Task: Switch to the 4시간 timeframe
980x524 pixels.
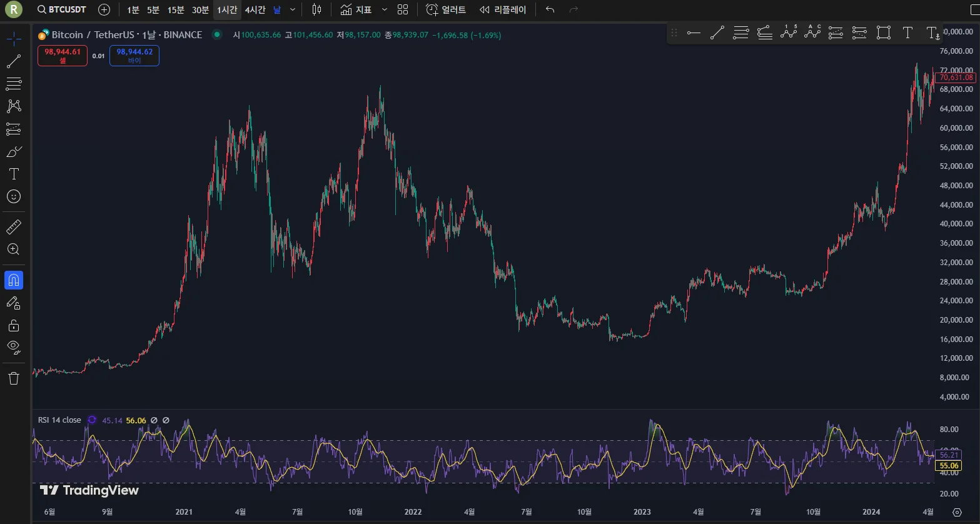Action: point(255,9)
